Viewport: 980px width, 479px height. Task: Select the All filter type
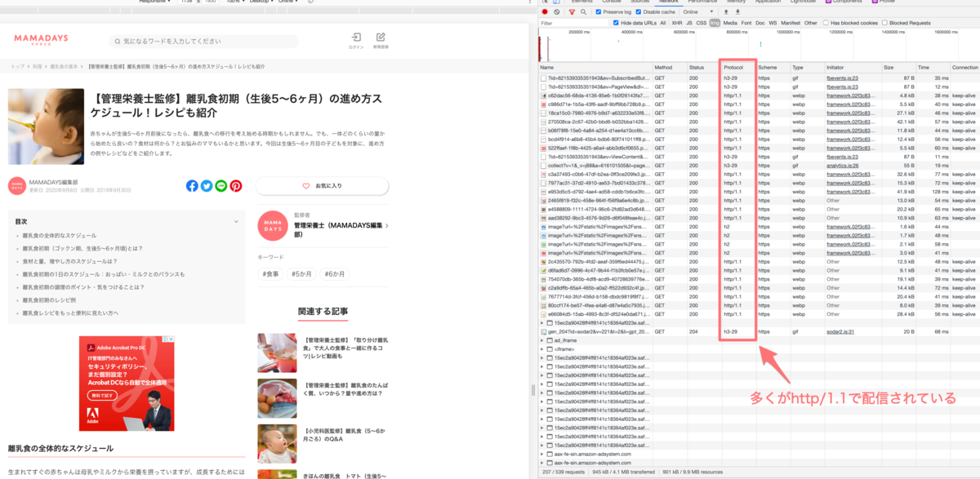coord(663,23)
